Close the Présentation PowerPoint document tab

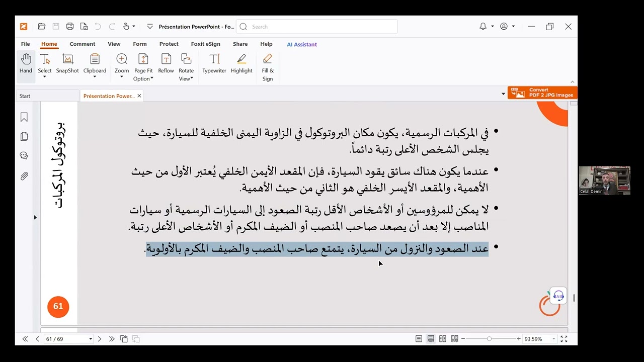coord(139,96)
